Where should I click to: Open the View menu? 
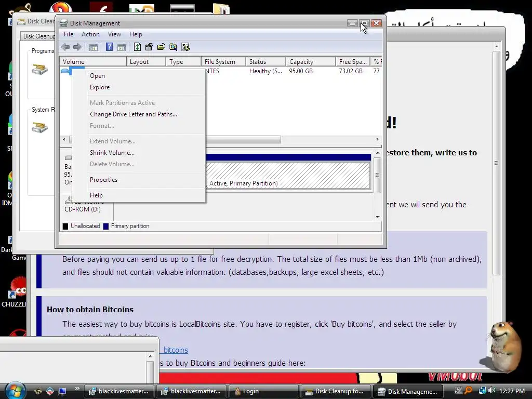pyautogui.click(x=114, y=34)
